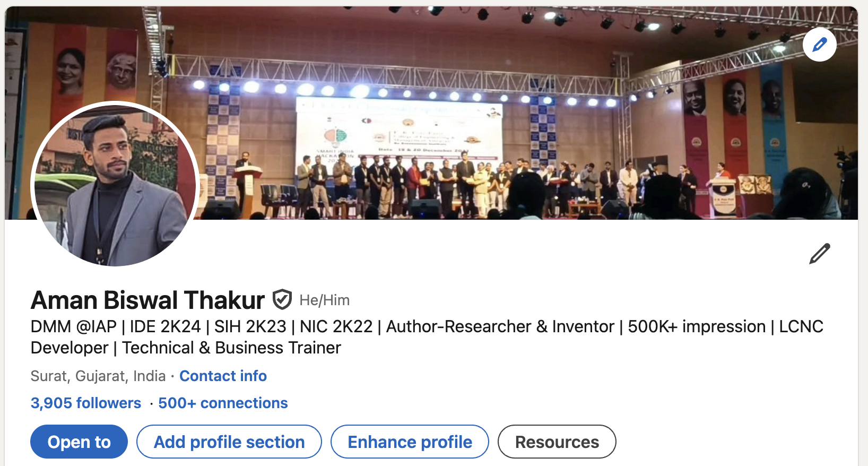Click the Enhance profile button
The height and width of the screenshot is (466, 868).
click(410, 442)
